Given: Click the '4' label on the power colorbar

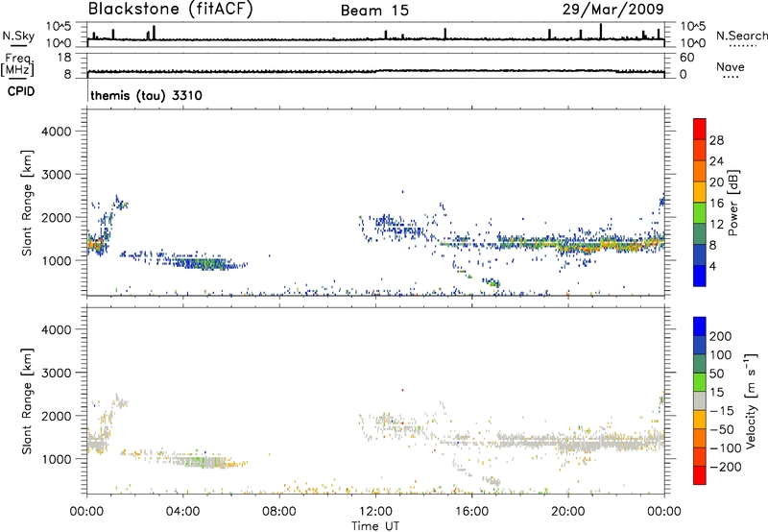Looking at the screenshot, I should (x=713, y=267).
